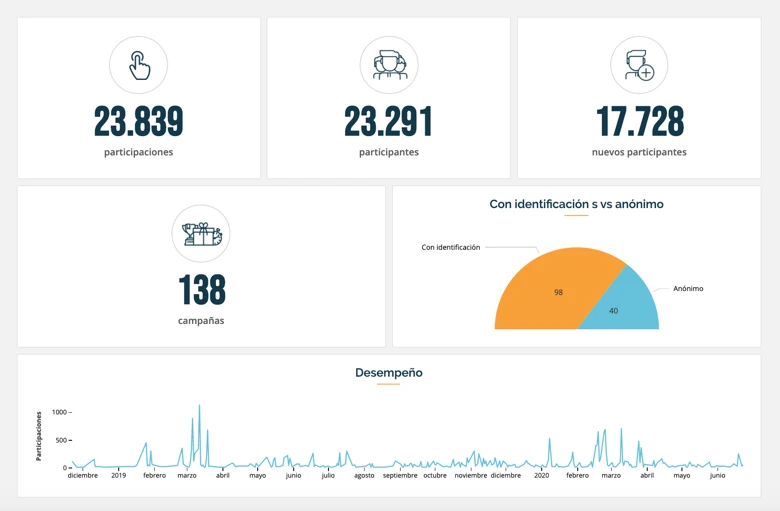
Task: Click the 23.291 participantes number
Action: click(389, 122)
